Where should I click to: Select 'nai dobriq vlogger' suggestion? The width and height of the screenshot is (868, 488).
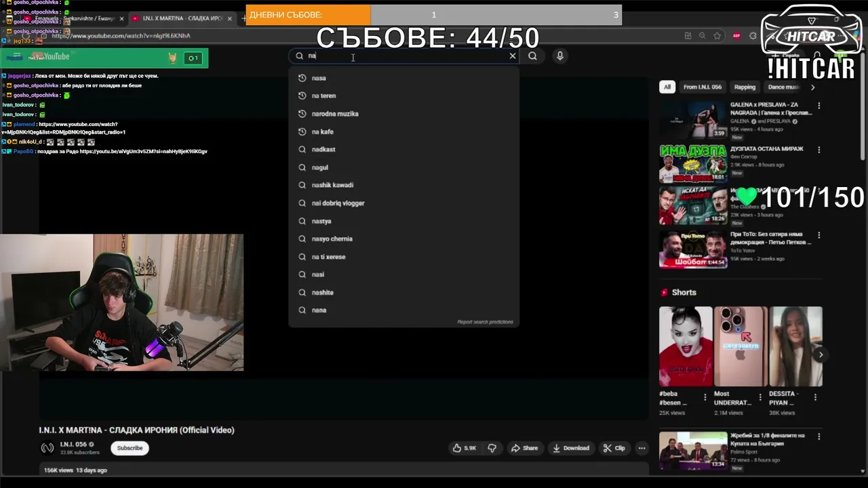click(x=403, y=203)
